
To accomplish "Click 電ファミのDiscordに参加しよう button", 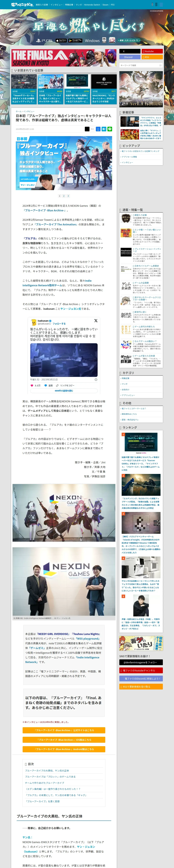I will pyautogui.click(x=141, y=679).
